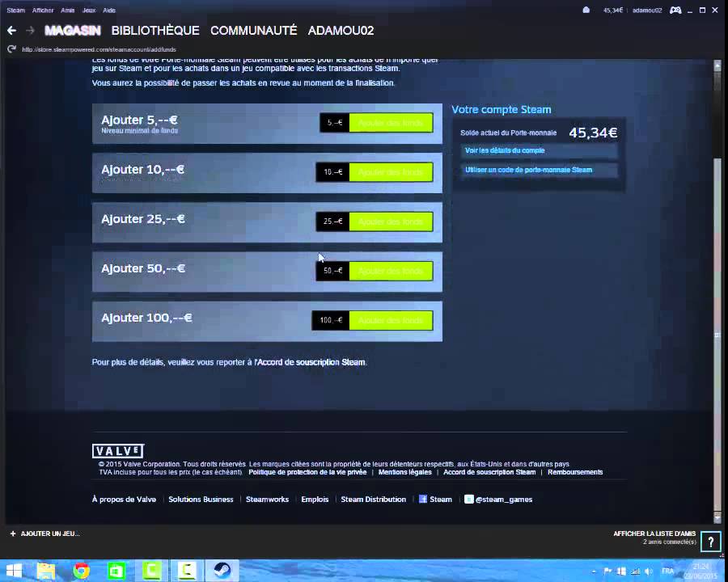Click the Valve logo in footer
Viewport: 728px width, 582px height.
118,451
